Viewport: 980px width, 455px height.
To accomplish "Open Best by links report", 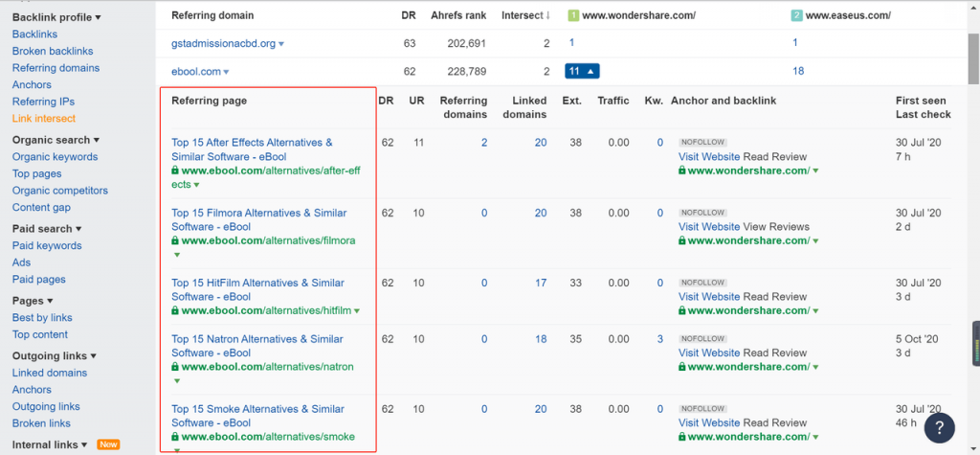I will 42,318.
